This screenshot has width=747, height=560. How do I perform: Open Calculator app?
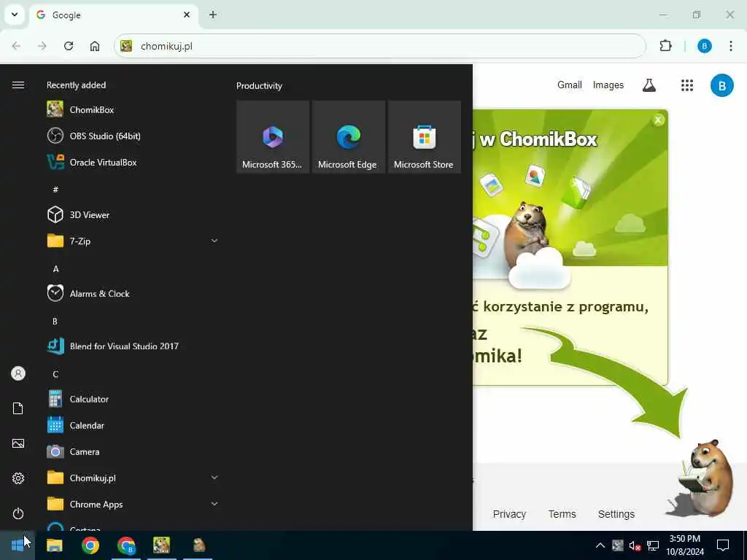[132, 399]
